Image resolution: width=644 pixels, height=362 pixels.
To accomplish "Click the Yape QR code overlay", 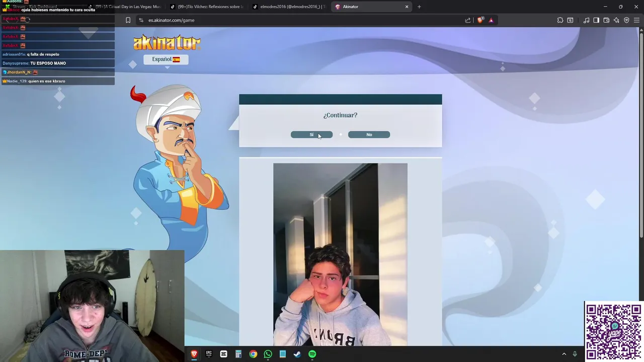I will 614,331.
